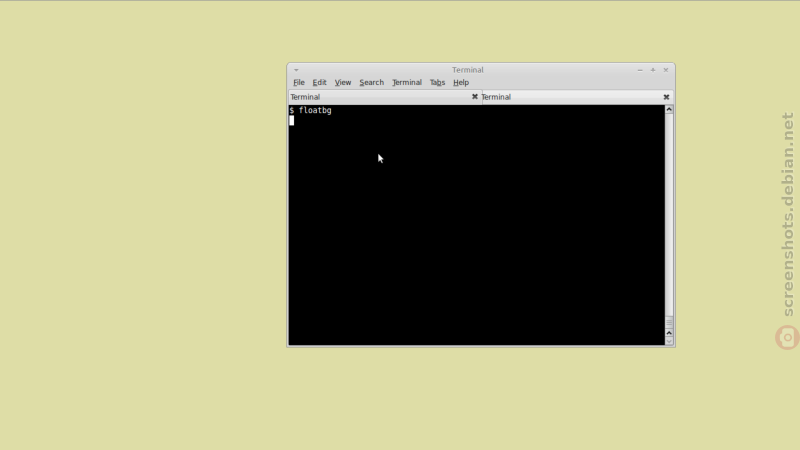Click the scrollbar up arrow near bottom
This screenshot has height=450, width=800.
coord(669,333)
